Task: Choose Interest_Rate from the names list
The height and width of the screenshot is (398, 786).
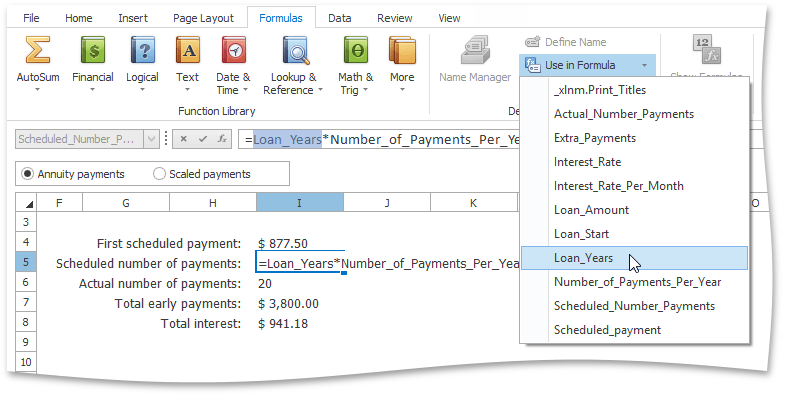Action: coord(635,162)
